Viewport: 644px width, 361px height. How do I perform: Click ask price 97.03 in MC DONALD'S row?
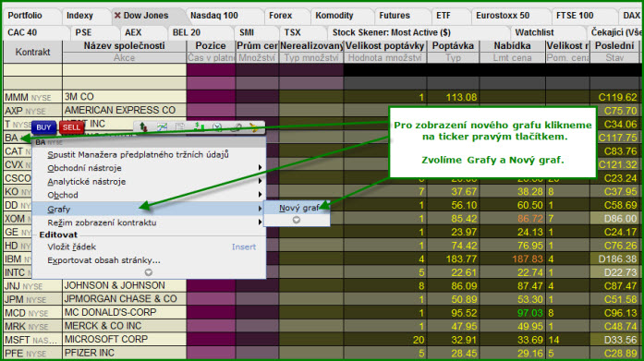click(529, 313)
